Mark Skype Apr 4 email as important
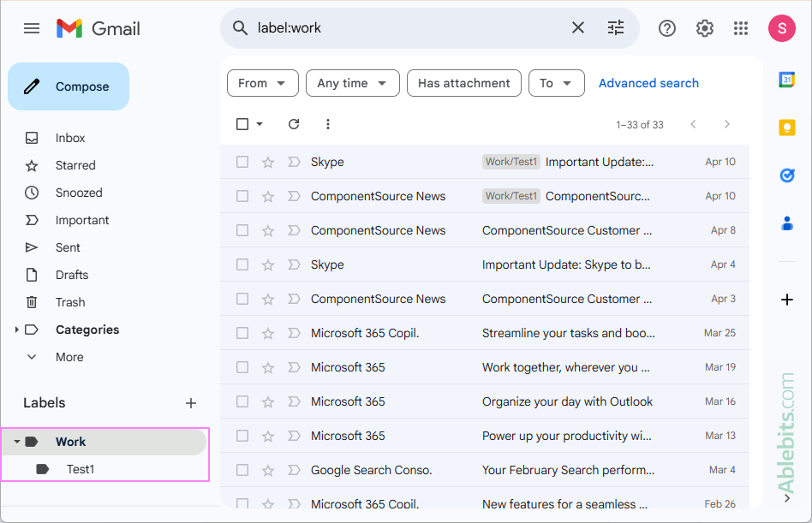 coord(294,264)
